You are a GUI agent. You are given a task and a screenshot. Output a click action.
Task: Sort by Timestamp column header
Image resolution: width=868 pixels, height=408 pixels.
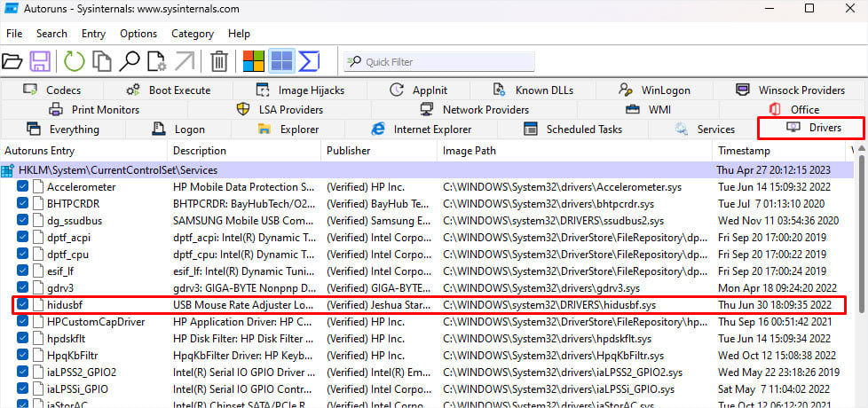(x=779, y=151)
